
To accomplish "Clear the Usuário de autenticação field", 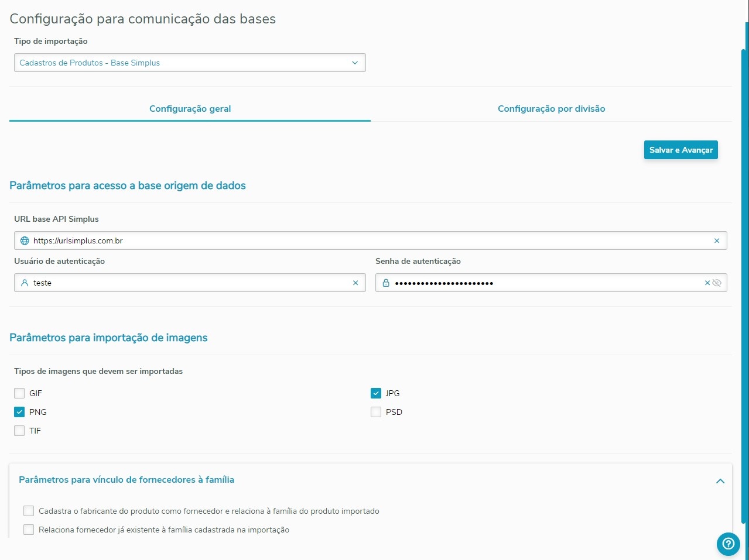I will [x=355, y=283].
